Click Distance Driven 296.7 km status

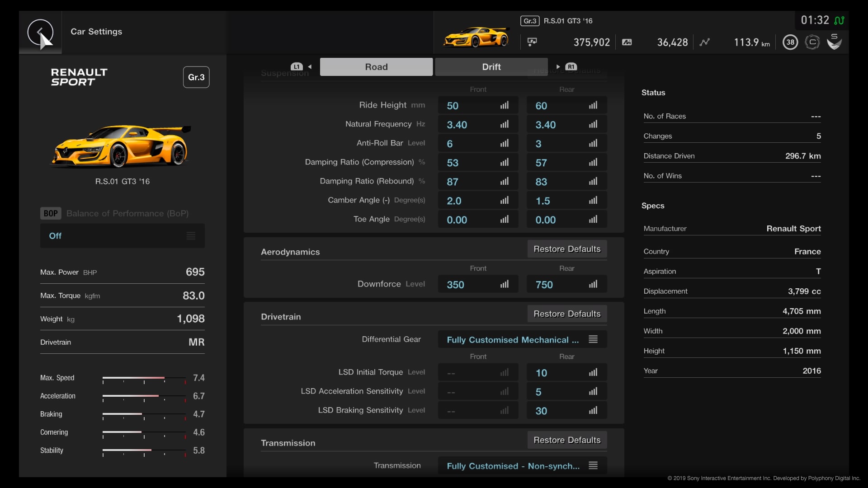[732, 156]
